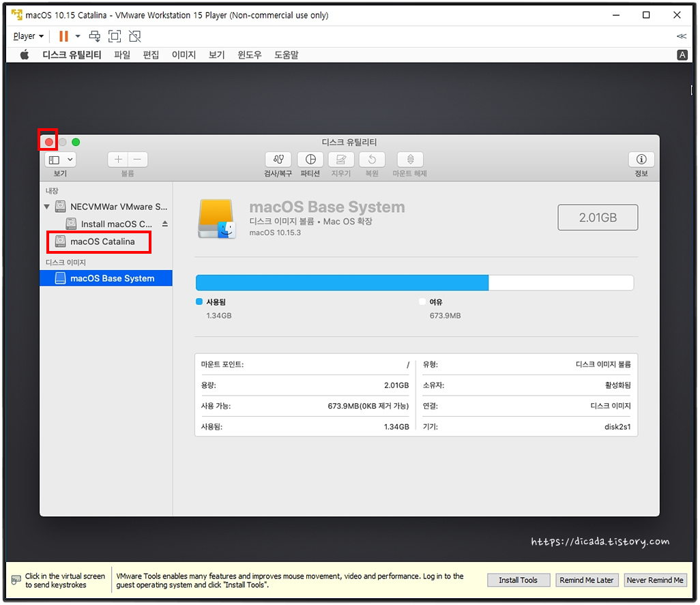Click the macOS Base System drive icon
This screenshot has width=700, height=605.
pos(216,218)
